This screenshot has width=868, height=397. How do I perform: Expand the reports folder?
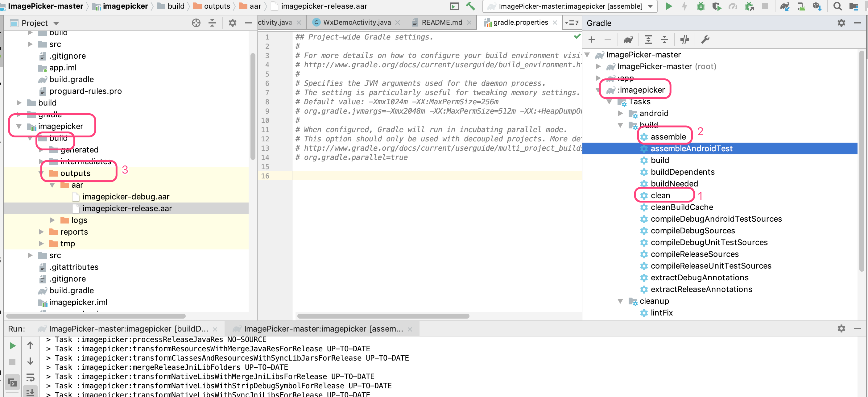tap(41, 232)
